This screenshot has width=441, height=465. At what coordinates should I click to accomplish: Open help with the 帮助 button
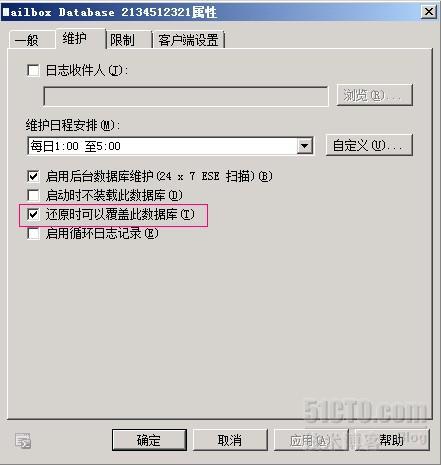392,440
